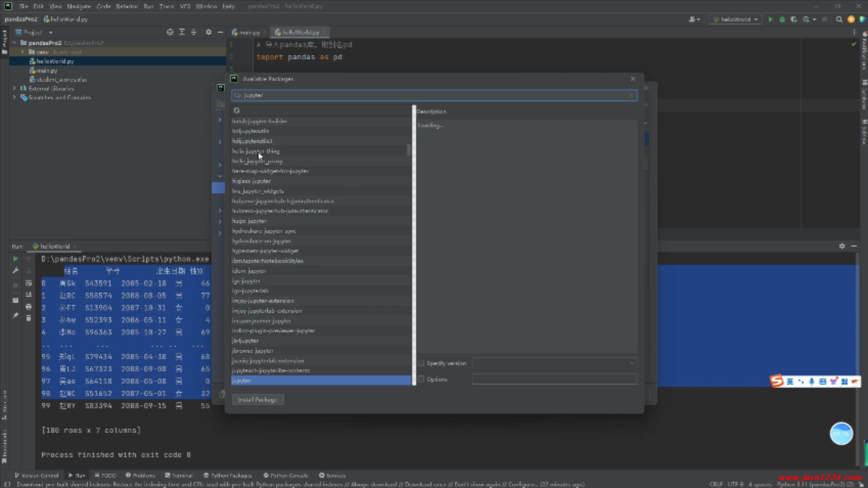Image resolution: width=868 pixels, height=488 pixels.
Task: Click the Scroll to End icon in Run console
Action: (28, 295)
